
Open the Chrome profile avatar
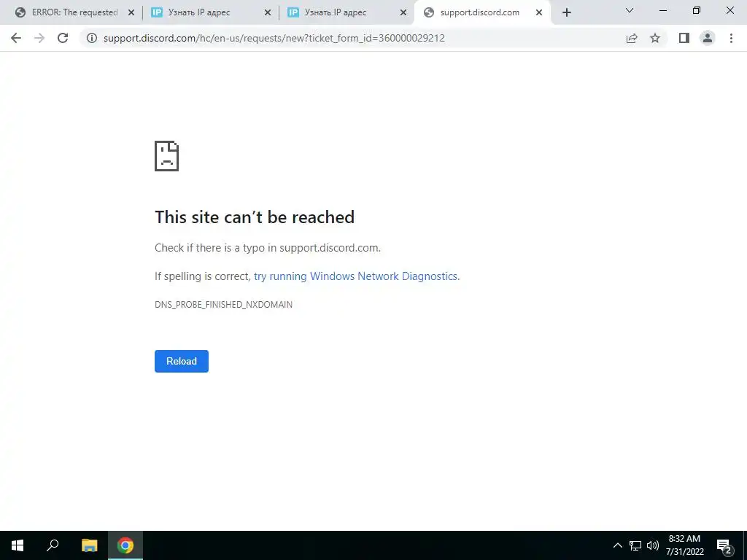pos(708,38)
